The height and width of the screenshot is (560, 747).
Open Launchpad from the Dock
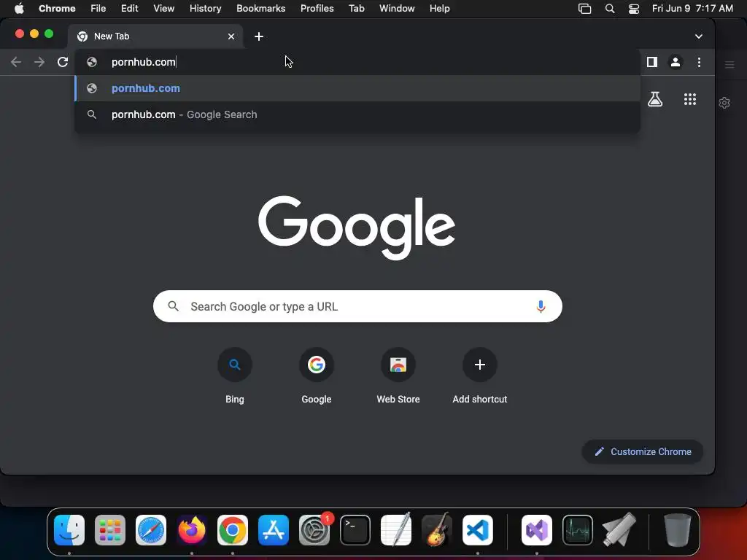[110, 530]
